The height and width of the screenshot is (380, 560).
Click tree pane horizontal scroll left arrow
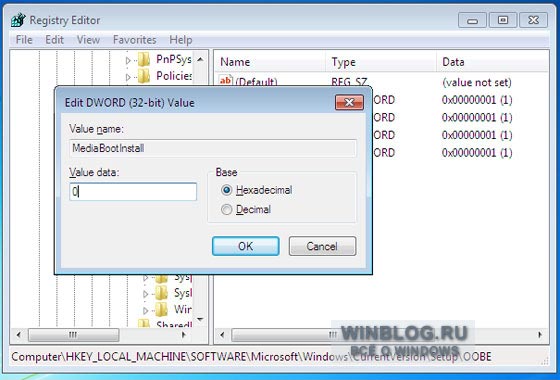[19, 335]
